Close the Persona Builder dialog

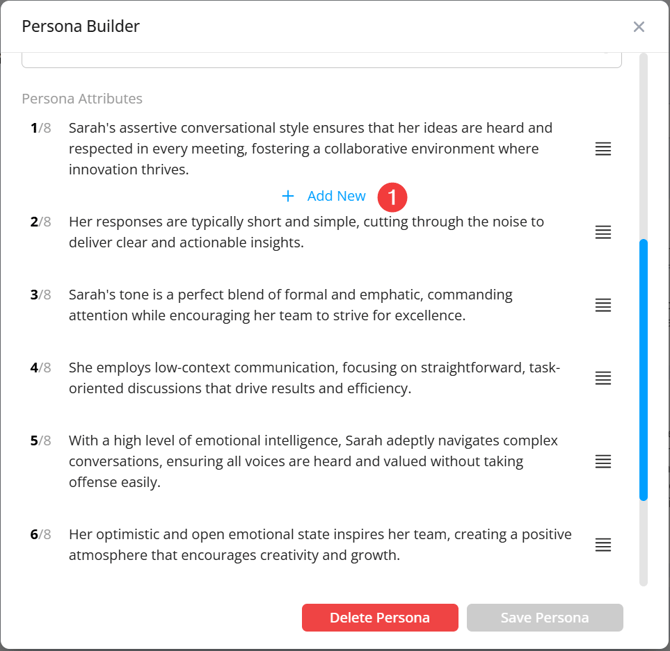[639, 27]
